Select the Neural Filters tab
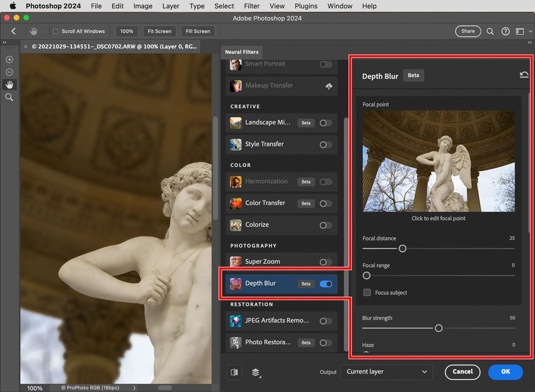 click(x=242, y=52)
